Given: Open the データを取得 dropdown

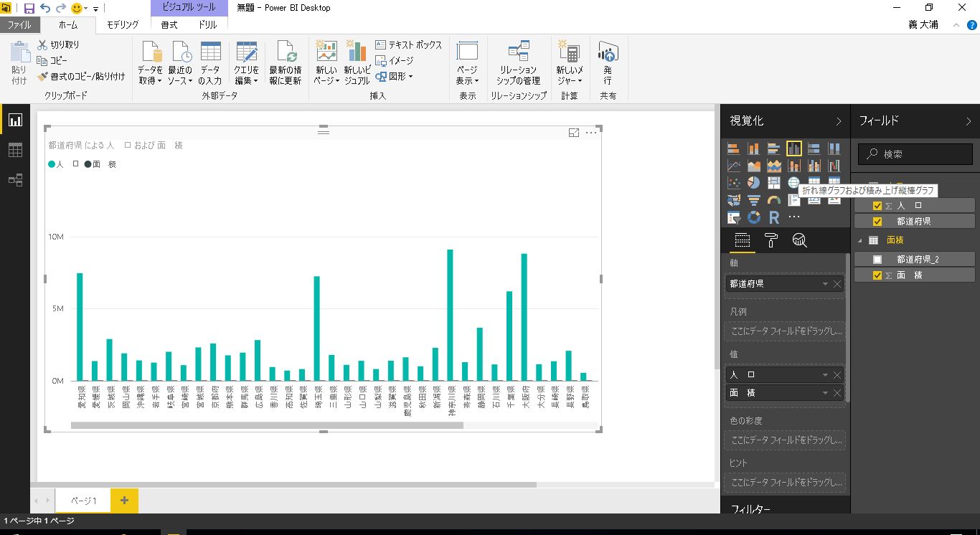Looking at the screenshot, I should click(x=150, y=63).
